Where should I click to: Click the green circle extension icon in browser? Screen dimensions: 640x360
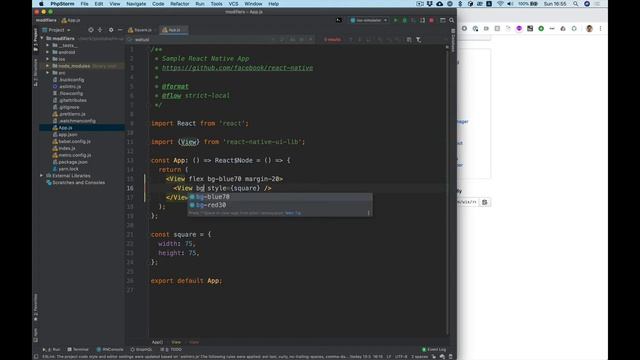point(541,29)
